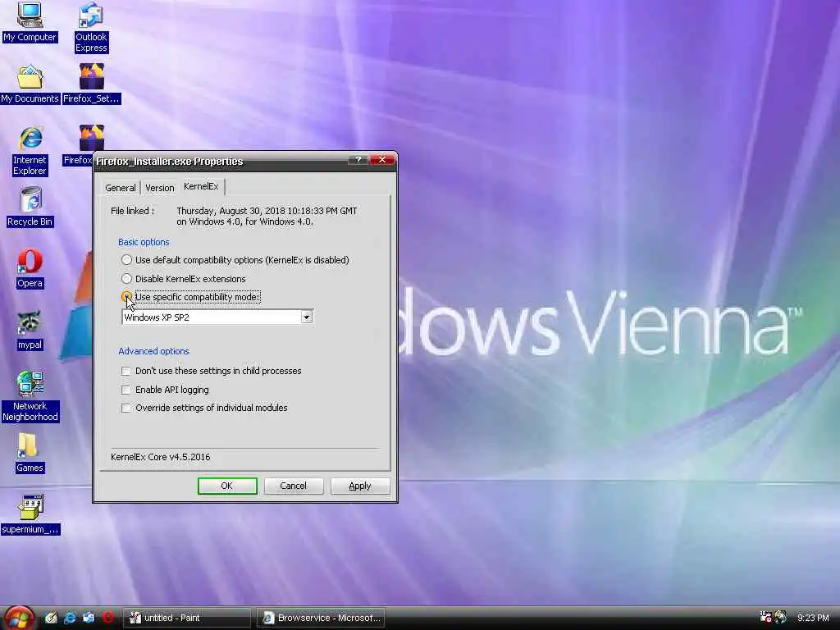840x630 pixels.
Task: Click the Advanced options heading
Action: (x=153, y=351)
